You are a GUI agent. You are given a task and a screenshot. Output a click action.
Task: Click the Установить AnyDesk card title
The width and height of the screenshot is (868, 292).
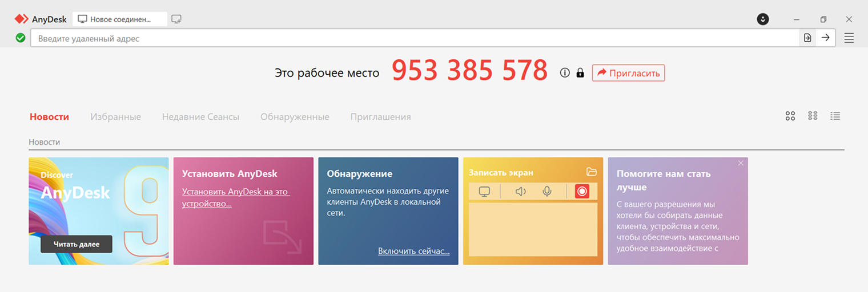(230, 173)
